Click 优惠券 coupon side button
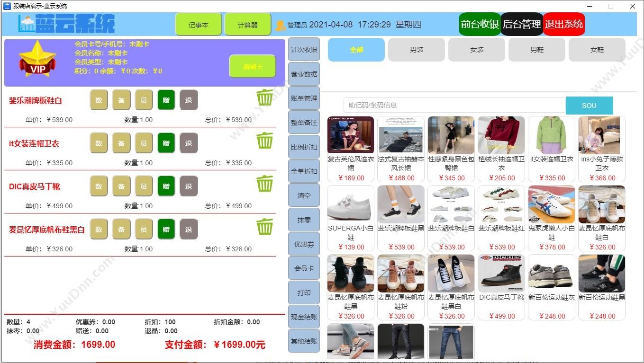 pyautogui.click(x=304, y=244)
